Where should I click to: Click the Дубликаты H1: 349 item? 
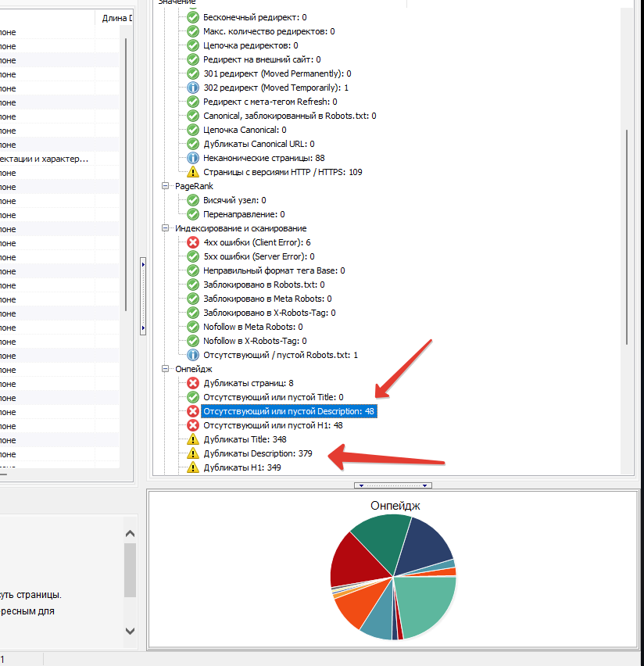tap(242, 467)
